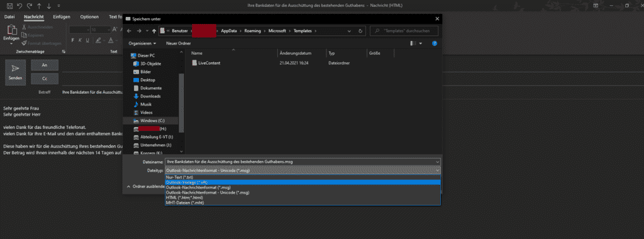Open the Zwischenablage dialog launcher
Image resolution: width=644 pixels, height=239 pixels.
[x=64, y=52]
